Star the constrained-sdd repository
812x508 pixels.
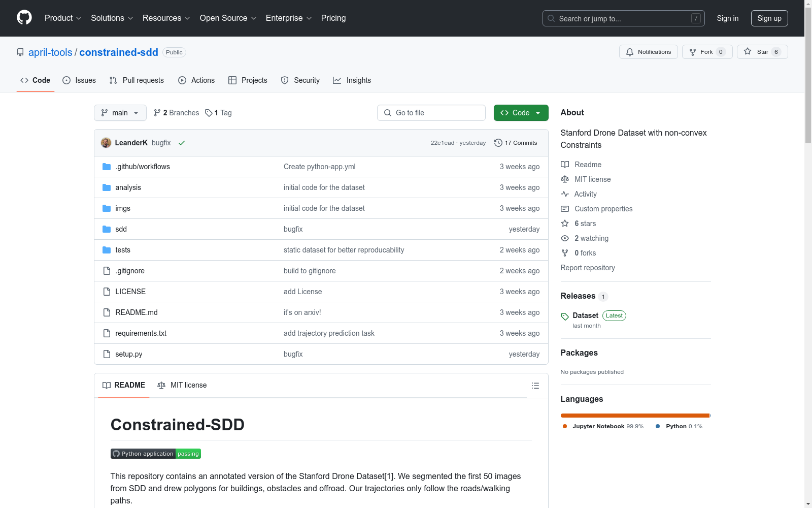tap(762, 52)
